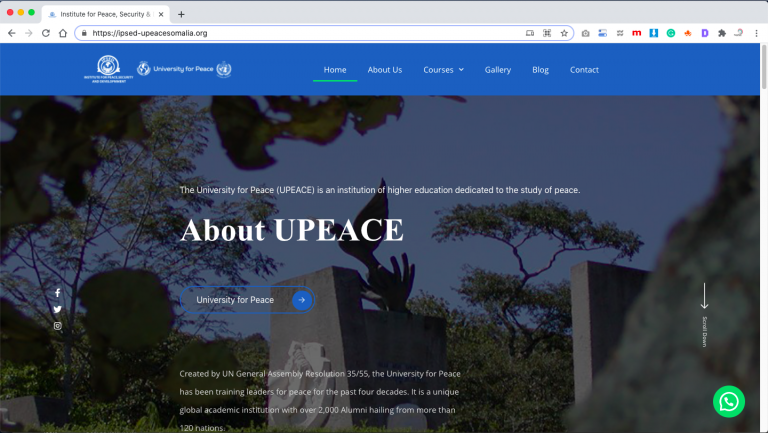Navigate to the Contact page
The image size is (768, 433).
584,70
